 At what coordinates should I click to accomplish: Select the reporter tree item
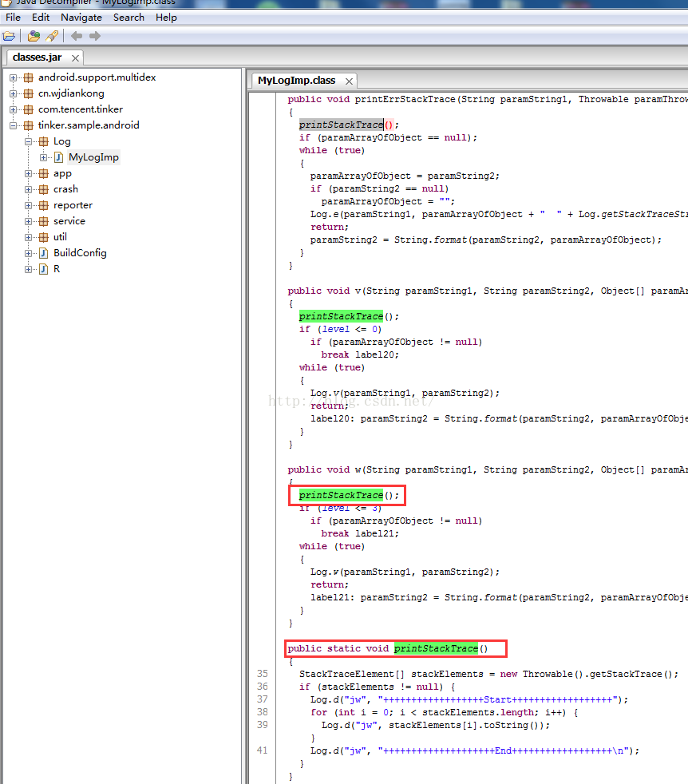pyautogui.click(x=73, y=205)
